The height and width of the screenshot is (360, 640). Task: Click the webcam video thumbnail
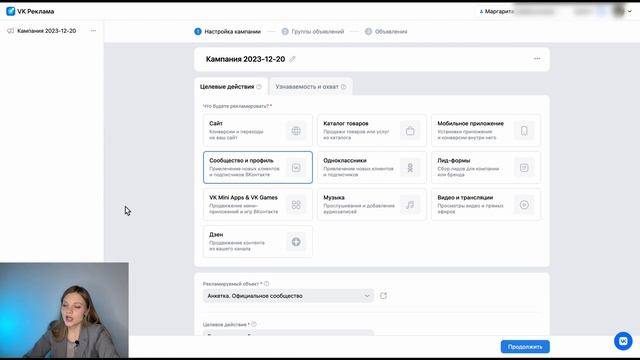(64, 310)
